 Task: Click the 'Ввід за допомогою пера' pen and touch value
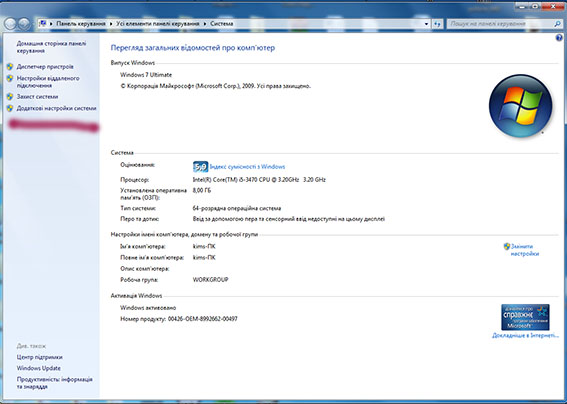click(289, 219)
